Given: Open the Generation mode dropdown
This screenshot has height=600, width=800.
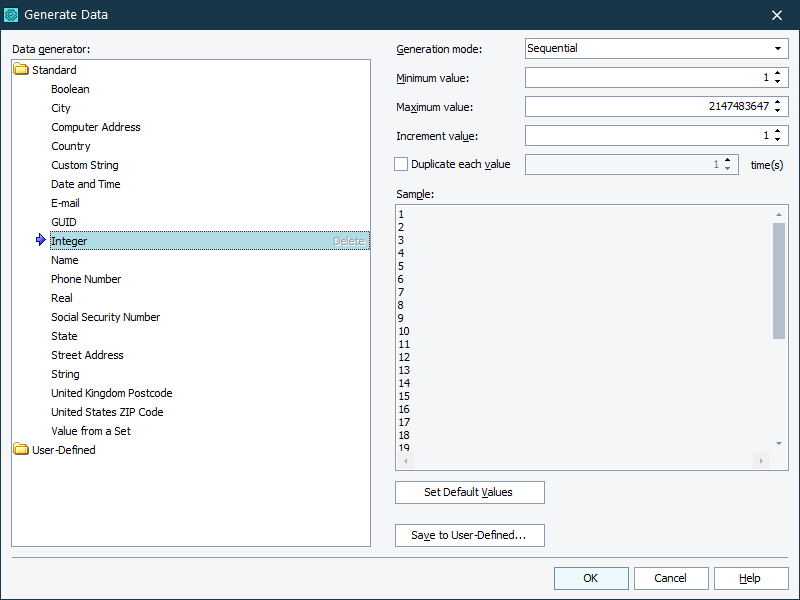Looking at the screenshot, I should point(777,48).
